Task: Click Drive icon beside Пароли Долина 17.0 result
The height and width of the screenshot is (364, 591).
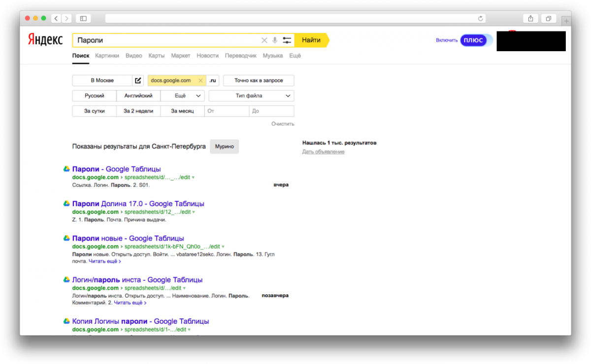Action: point(66,203)
